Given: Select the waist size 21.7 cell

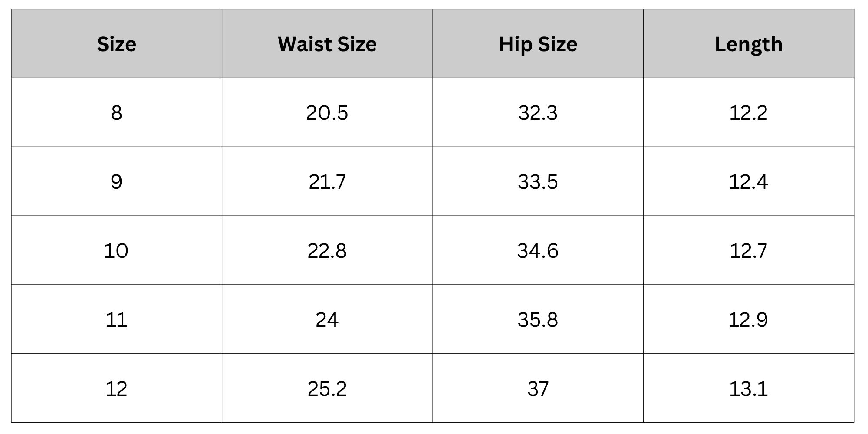Looking at the screenshot, I should coord(327,181).
